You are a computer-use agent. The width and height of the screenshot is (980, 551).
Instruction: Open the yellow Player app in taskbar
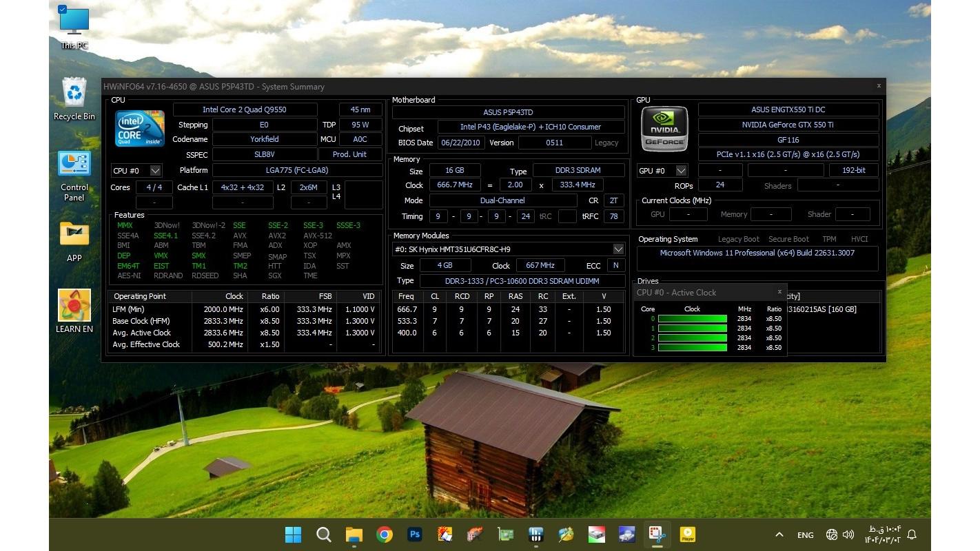tap(687, 534)
